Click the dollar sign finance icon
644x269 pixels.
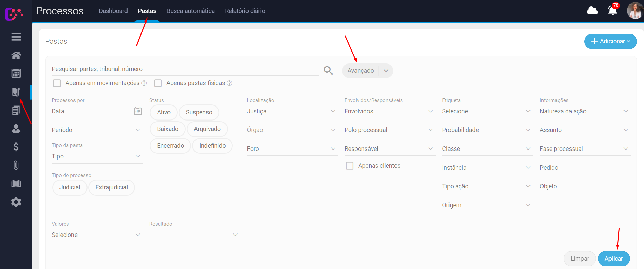pyautogui.click(x=16, y=147)
